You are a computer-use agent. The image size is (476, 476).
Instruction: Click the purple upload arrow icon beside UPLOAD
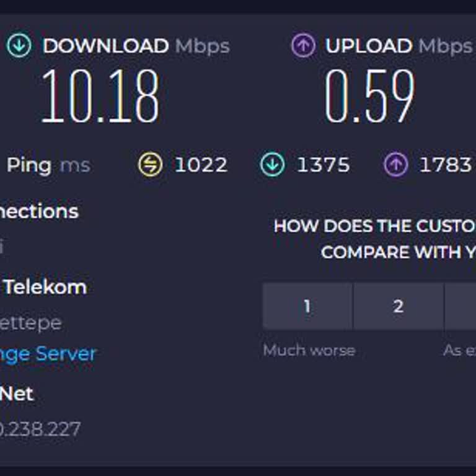pyautogui.click(x=303, y=46)
